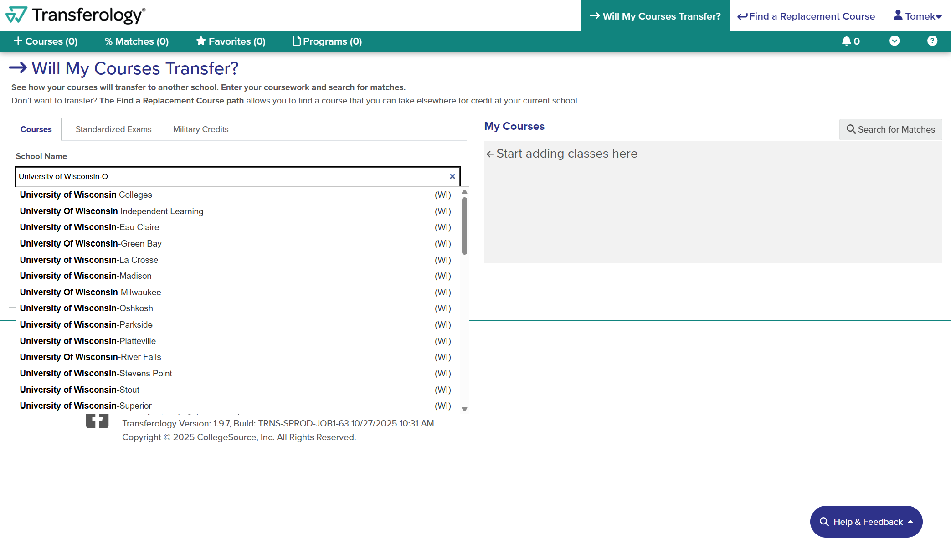951x560 pixels.
Task: Open % Matches (0)
Action: click(137, 41)
